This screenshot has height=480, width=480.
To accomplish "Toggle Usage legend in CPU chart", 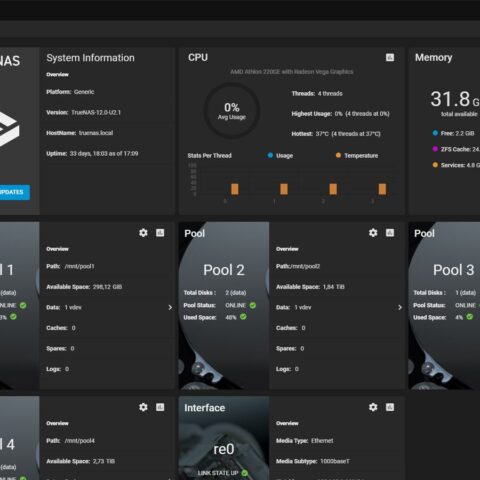I will tap(280, 155).
